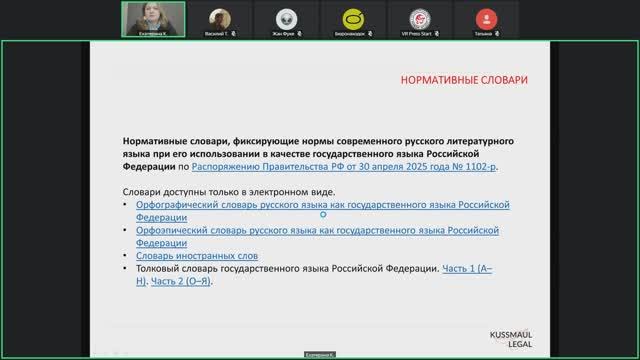
Task: Click muted microphone icon next to Жан Фуке
Action: pos(300,34)
